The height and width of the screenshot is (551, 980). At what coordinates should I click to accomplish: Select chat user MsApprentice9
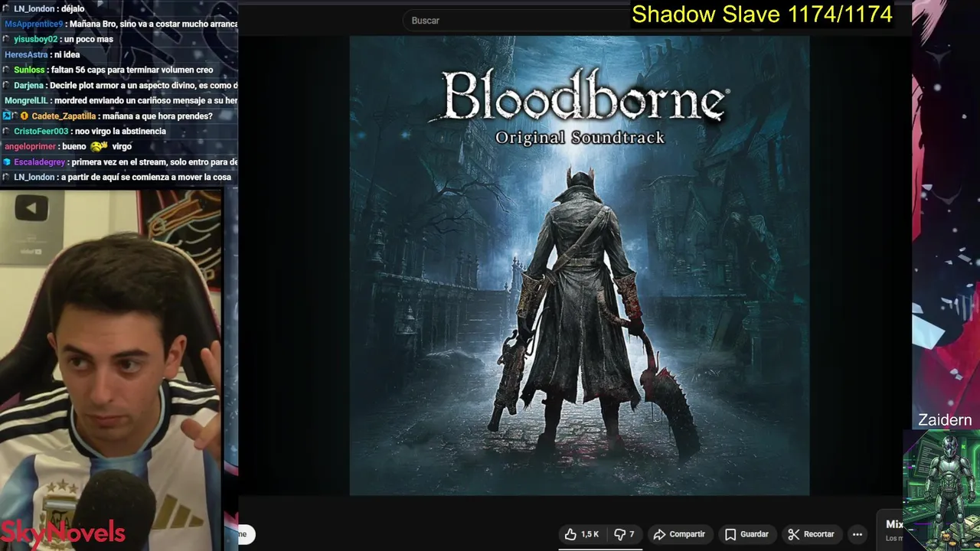pos(34,24)
